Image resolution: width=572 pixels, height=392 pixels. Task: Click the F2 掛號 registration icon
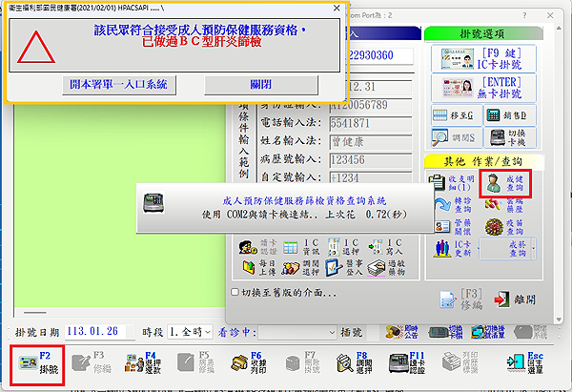[x=39, y=366]
